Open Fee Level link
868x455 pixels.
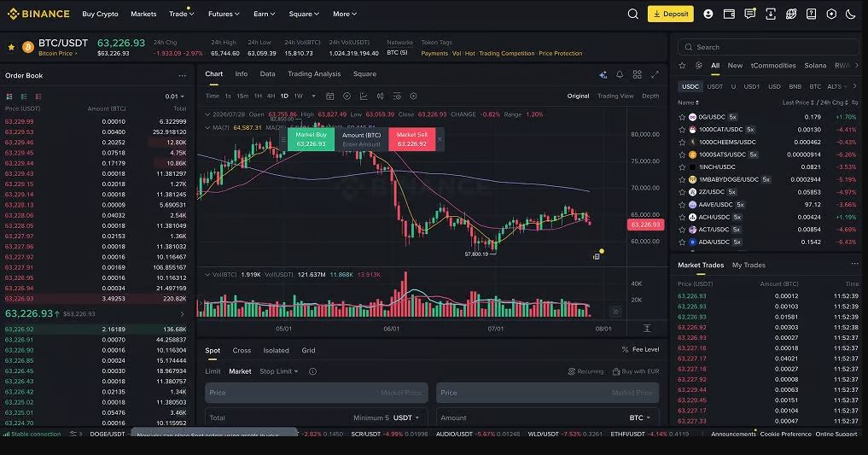click(640, 350)
